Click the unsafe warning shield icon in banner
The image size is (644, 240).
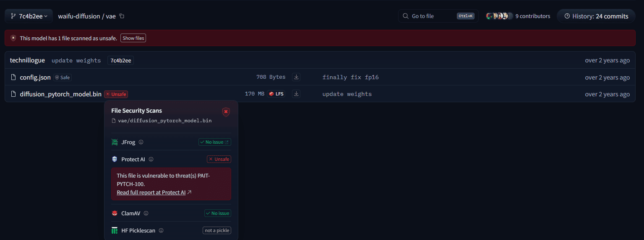[x=13, y=38]
